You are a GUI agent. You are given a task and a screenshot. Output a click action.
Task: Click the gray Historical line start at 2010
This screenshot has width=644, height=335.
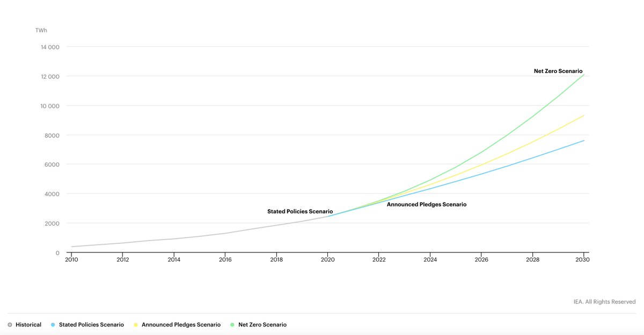tap(72, 247)
